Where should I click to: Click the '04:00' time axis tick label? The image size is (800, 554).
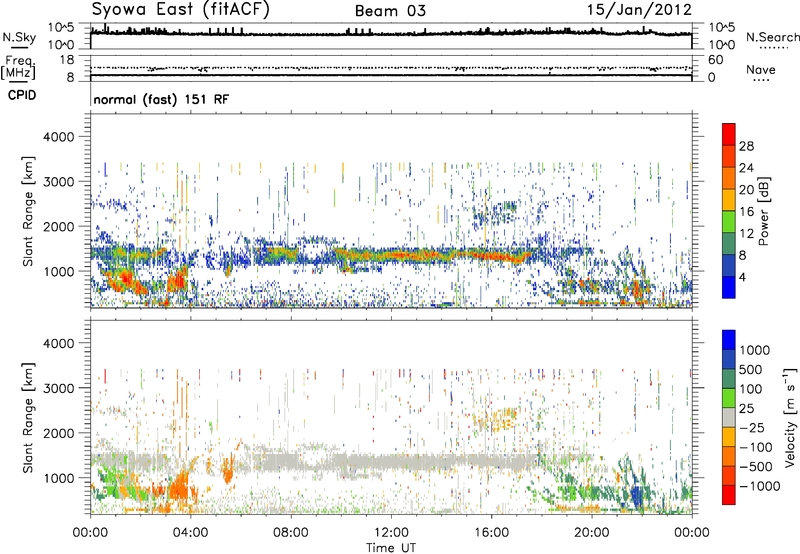pos(190,533)
